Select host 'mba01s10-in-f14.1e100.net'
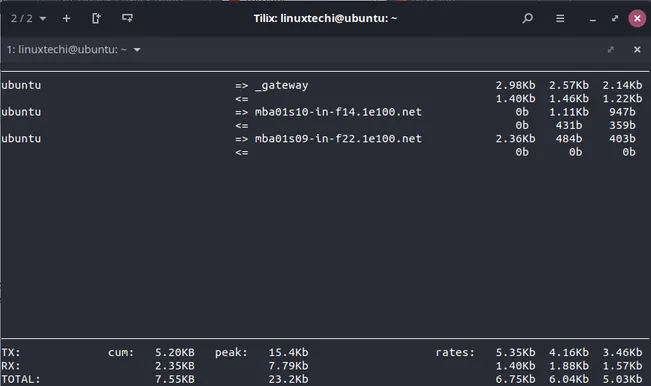Screen dimensions: 651x386 [338, 112]
